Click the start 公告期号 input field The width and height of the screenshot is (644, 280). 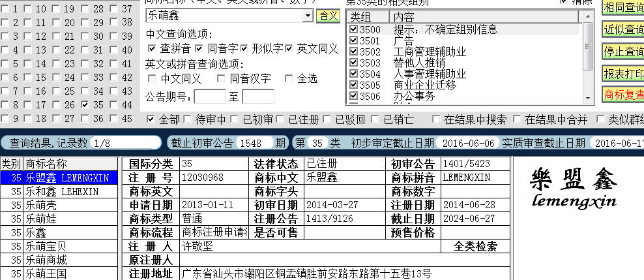tap(210, 97)
